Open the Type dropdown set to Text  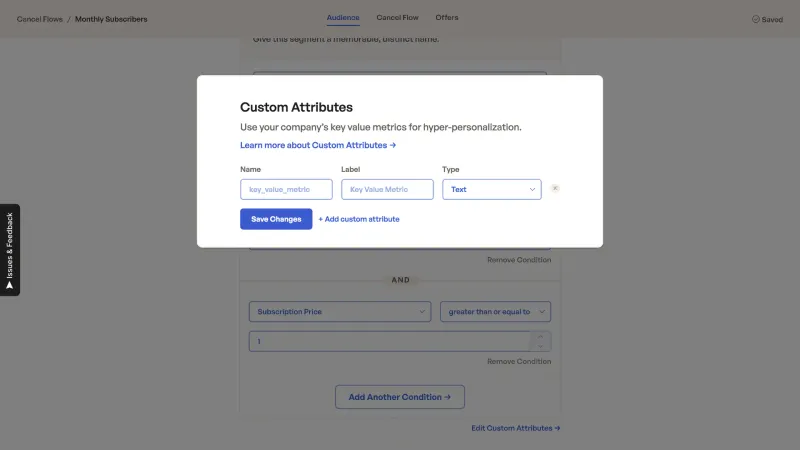pyautogui.click(x=492, y=189)
